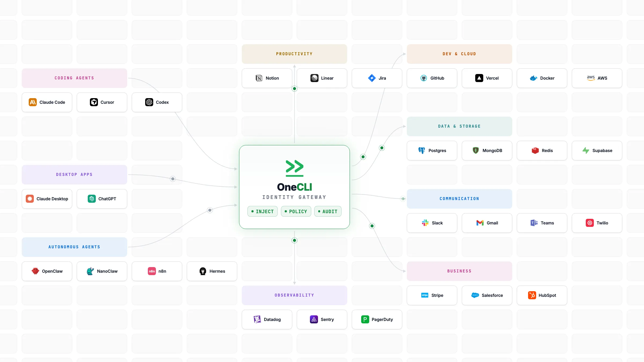
Task: Click the Hermes logo icon
Action: [203, 271]
